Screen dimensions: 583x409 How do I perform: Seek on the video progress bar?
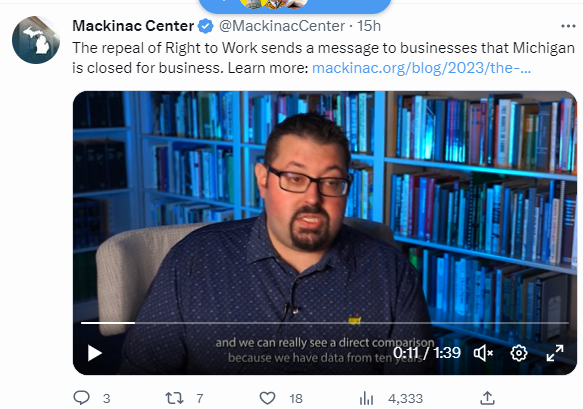pos(325,323)
